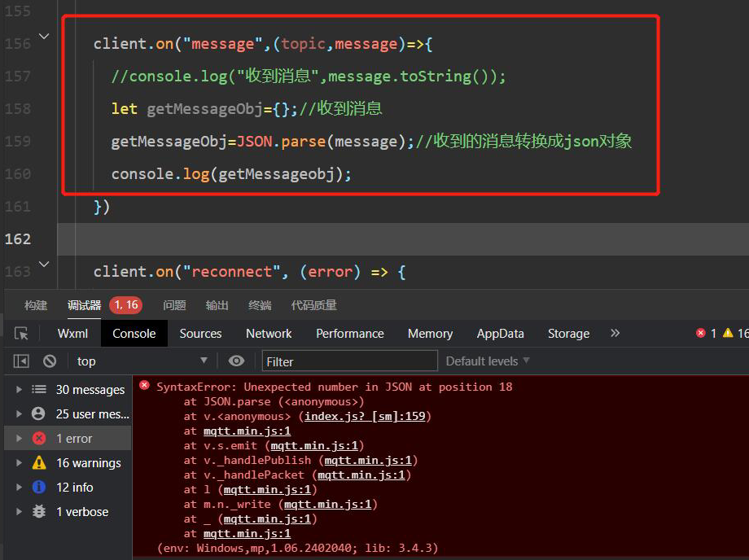Click JSON.parse in line 159 code
Screen dimensions: 749x560
[x=281, y=142]
